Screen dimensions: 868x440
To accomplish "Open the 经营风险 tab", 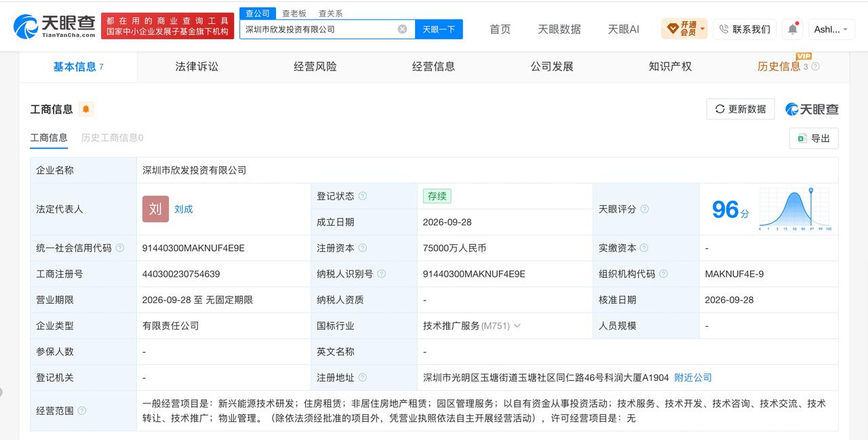I will click(x=315, y=66).
